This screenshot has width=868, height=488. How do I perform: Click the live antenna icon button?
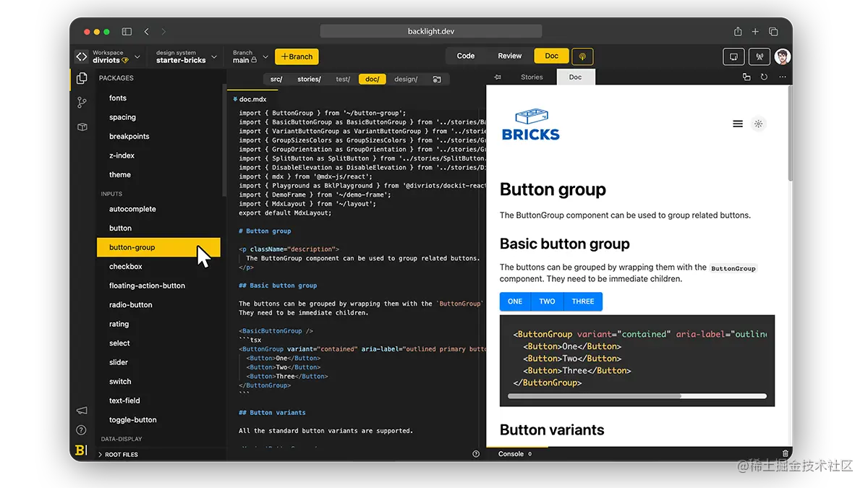759,56
